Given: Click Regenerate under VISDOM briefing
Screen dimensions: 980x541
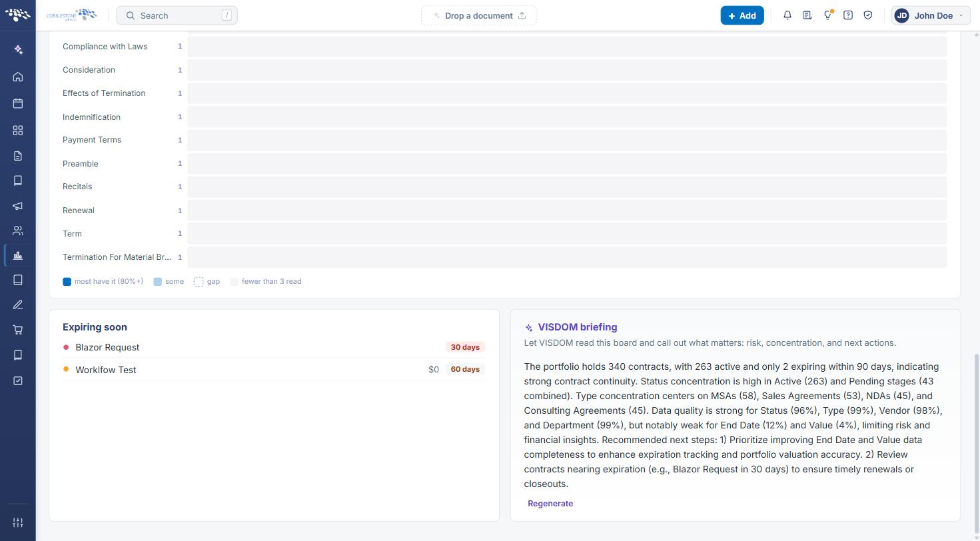Looking at the screenshot, I should click(x=550, y=504).
